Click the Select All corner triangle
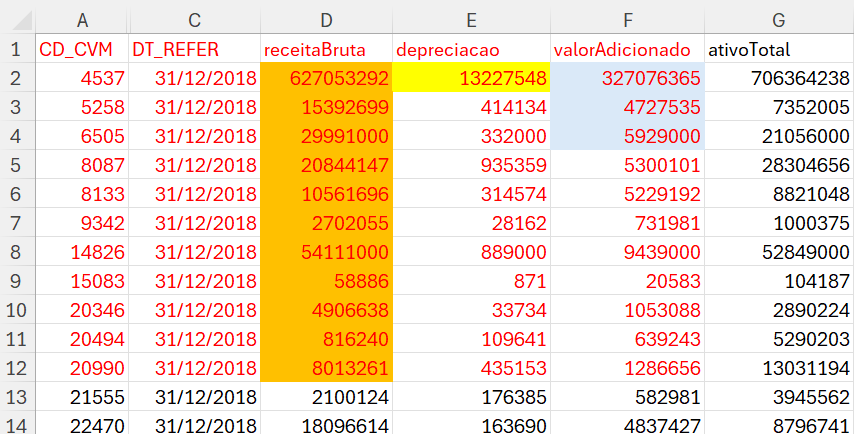The height and width of the screenshot is (434, 854). [x=16, y=19]
